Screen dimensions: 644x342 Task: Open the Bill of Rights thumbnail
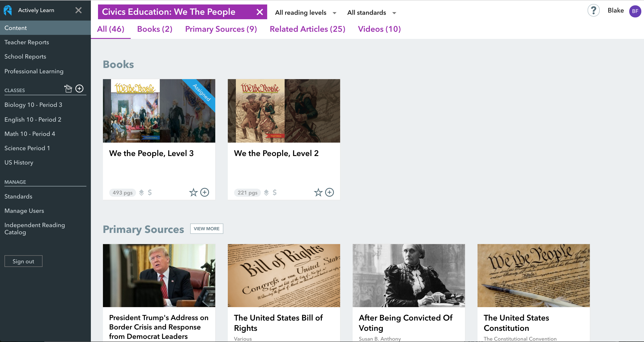click(x=284, y=276)
